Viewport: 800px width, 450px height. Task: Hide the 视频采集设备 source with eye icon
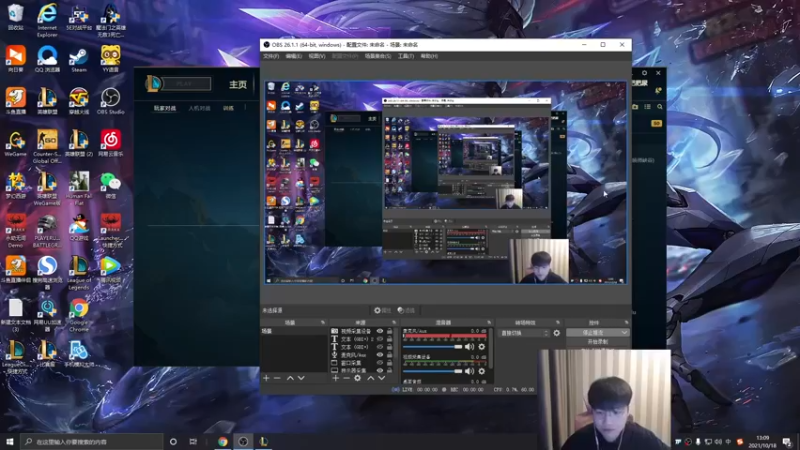[x=380, y=331]
